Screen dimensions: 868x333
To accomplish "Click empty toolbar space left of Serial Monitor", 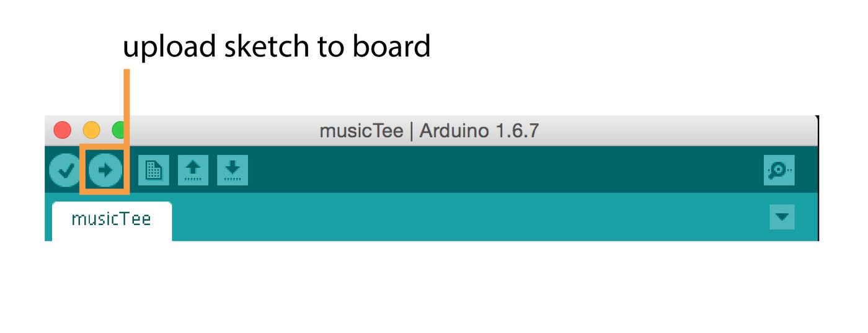I will [496, 170].
